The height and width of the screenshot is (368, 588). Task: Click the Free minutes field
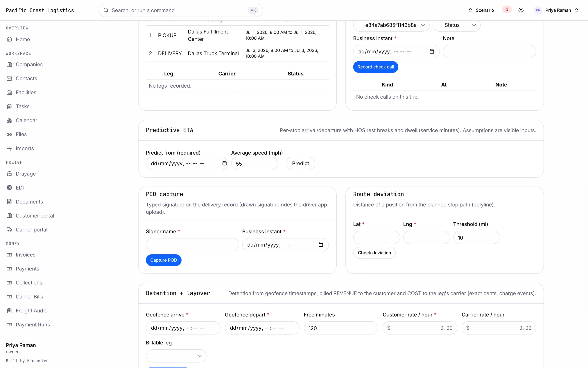click(x=341, y=328)
